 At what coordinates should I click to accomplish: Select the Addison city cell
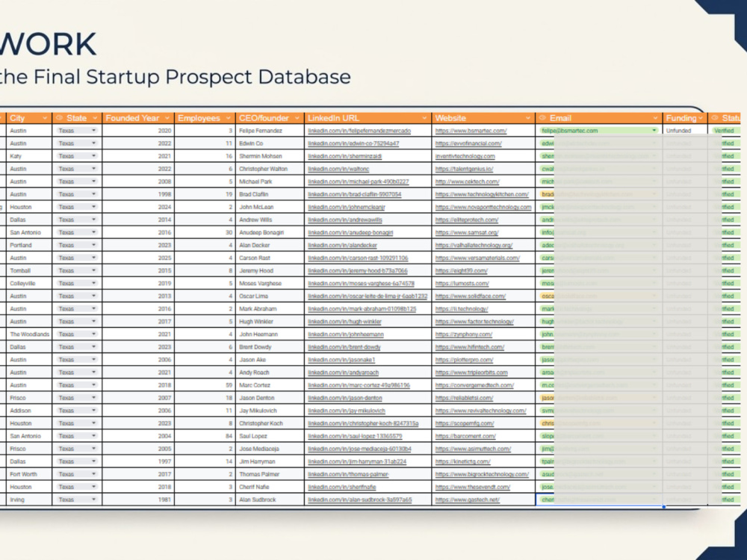click(x=29, y=411)
